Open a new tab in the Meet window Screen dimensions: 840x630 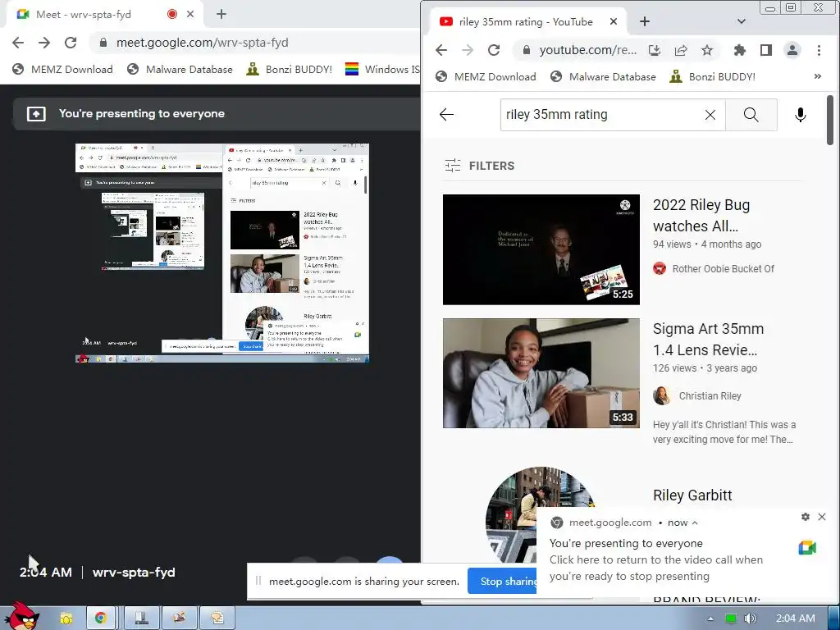click(221, 15)
